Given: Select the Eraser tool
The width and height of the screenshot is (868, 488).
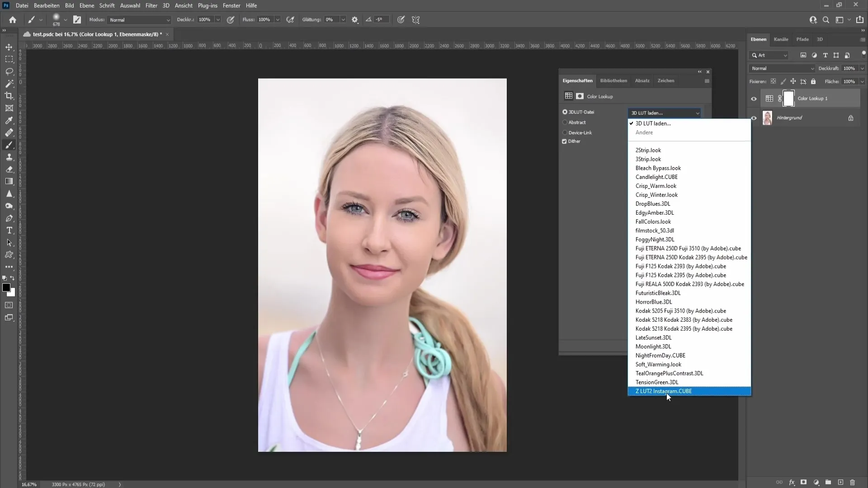Looking at the screenshot, I should (x=9, y=169).
